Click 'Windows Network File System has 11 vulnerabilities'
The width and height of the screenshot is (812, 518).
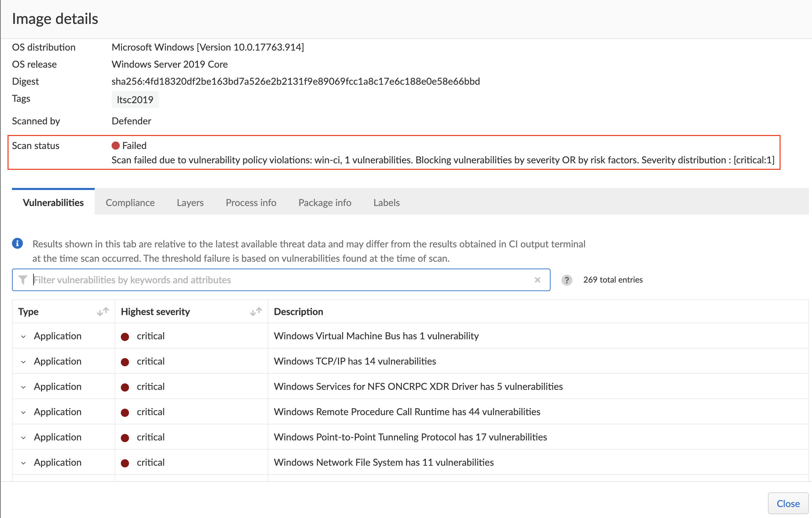click(x=384, y=462)
